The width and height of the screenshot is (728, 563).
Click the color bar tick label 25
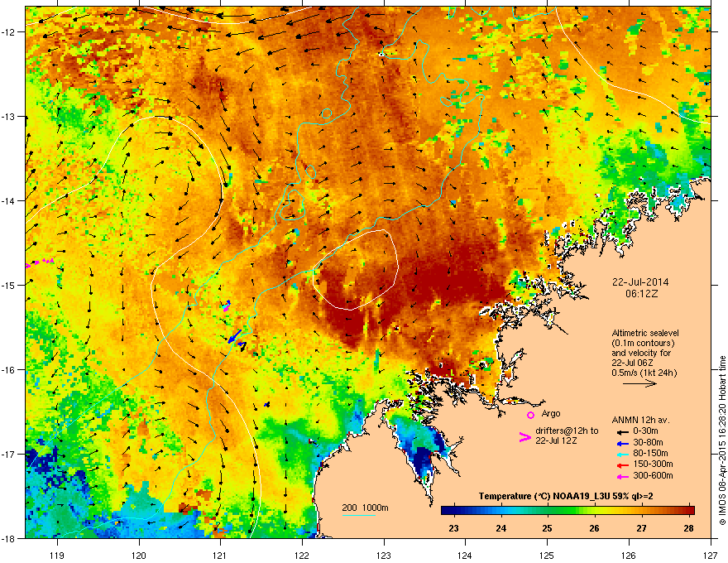[x=548, y=528]
